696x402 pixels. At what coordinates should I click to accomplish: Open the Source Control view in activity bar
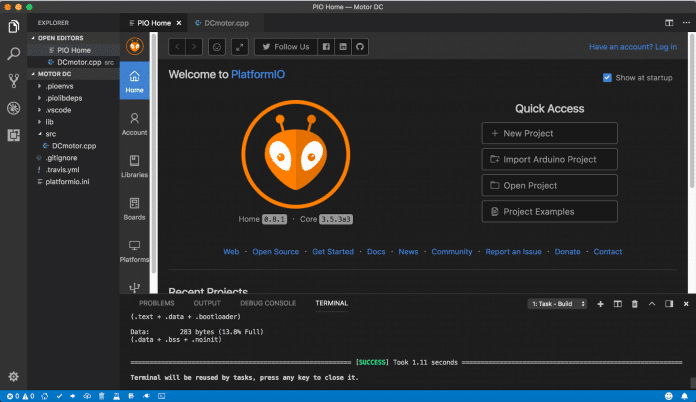(14, 81)
